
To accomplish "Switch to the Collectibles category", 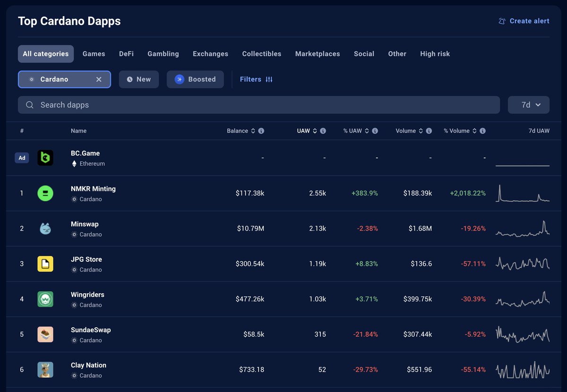I will (x=262, y=54).
